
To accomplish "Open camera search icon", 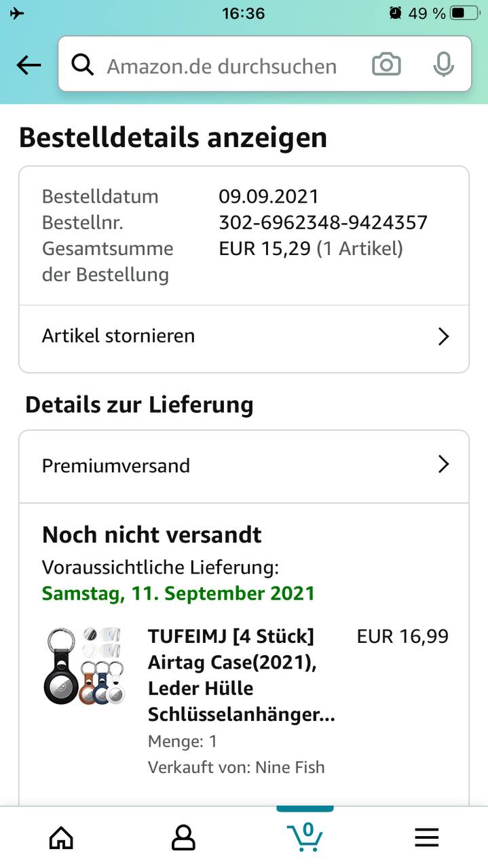I will pyautogui.click(x=386, y=65).
